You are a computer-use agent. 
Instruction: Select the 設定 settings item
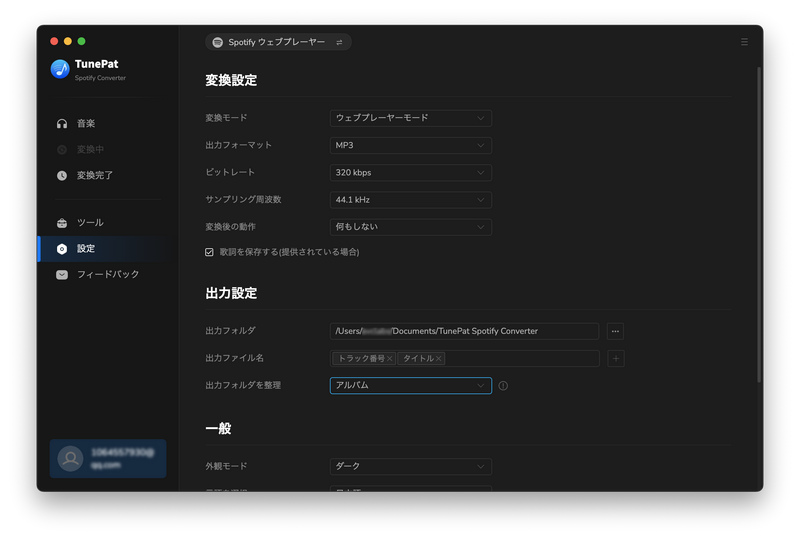[x=108, y=249]
